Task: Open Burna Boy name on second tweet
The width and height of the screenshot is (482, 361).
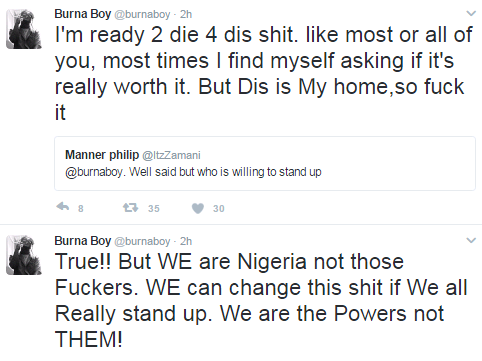Action: 83,241
